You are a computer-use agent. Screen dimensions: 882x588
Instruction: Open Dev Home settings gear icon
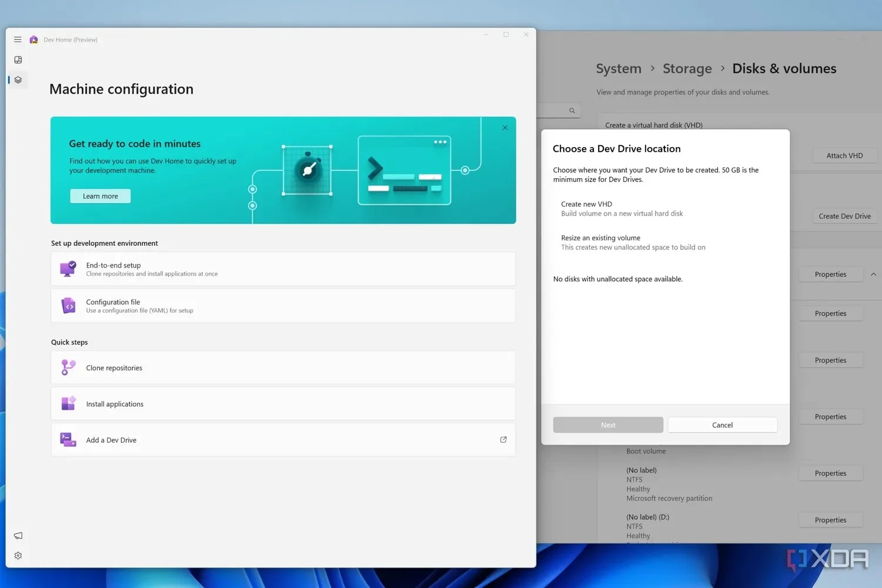pyautogui.click(x=18, y=556)
